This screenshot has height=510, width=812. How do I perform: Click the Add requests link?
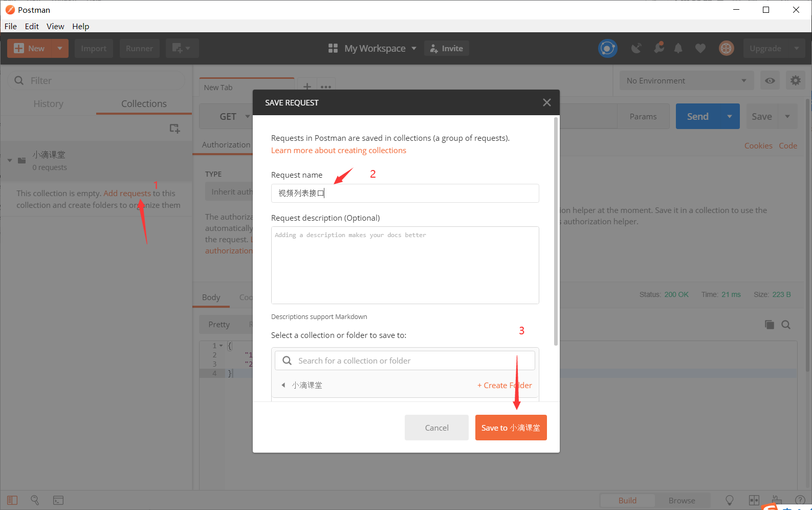pyautogui.click(x=127, y=193)
